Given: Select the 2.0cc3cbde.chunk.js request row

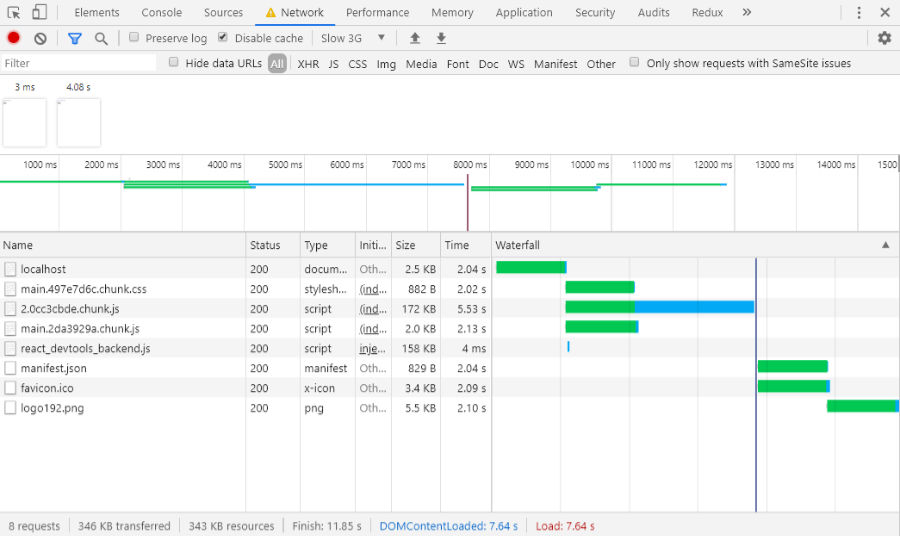Looking at the screenshot, I should click(x=70, y=309).
